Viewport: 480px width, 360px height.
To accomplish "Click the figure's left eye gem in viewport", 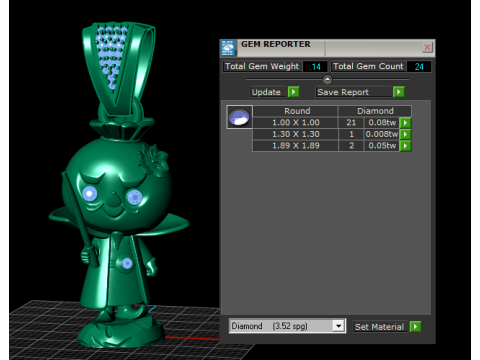I will [x=90, y=193].
